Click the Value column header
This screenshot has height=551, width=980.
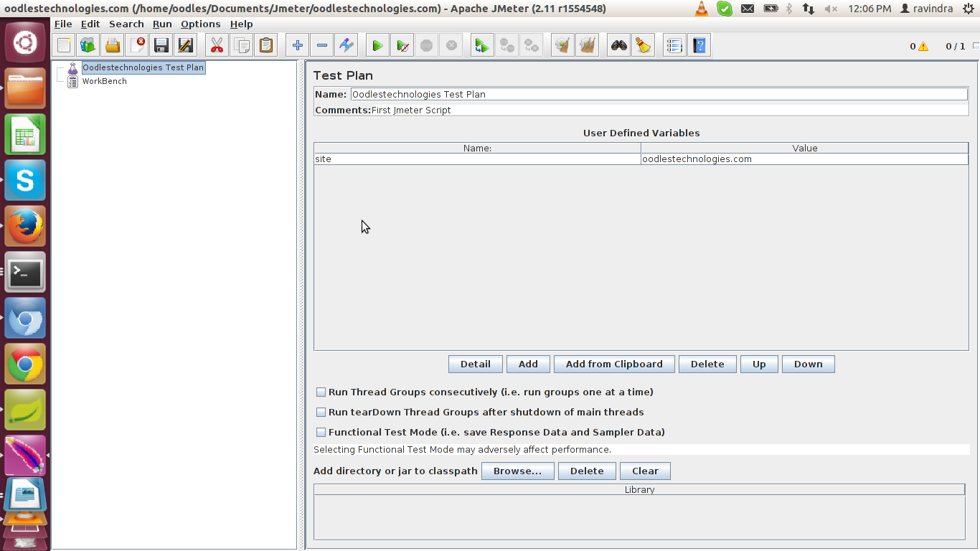coord(804,149)
